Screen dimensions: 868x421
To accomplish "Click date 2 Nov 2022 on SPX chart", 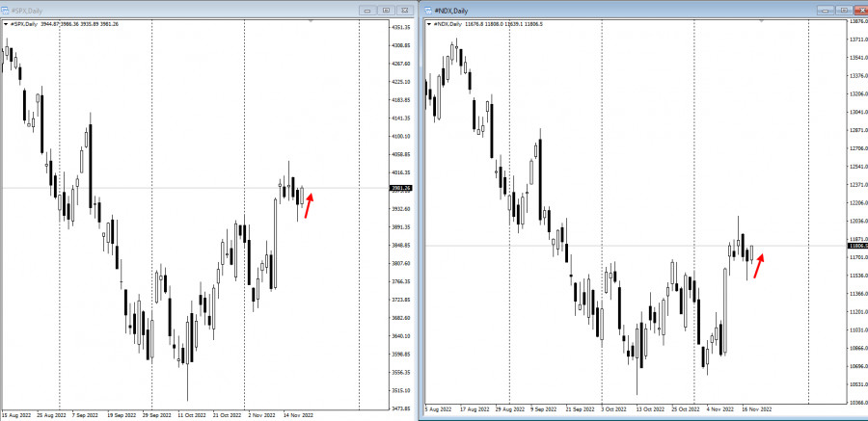I will click(262, 414).
